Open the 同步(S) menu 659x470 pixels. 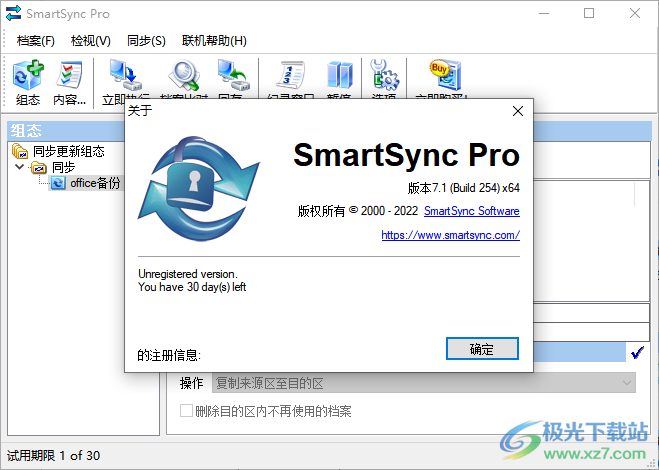146,41
